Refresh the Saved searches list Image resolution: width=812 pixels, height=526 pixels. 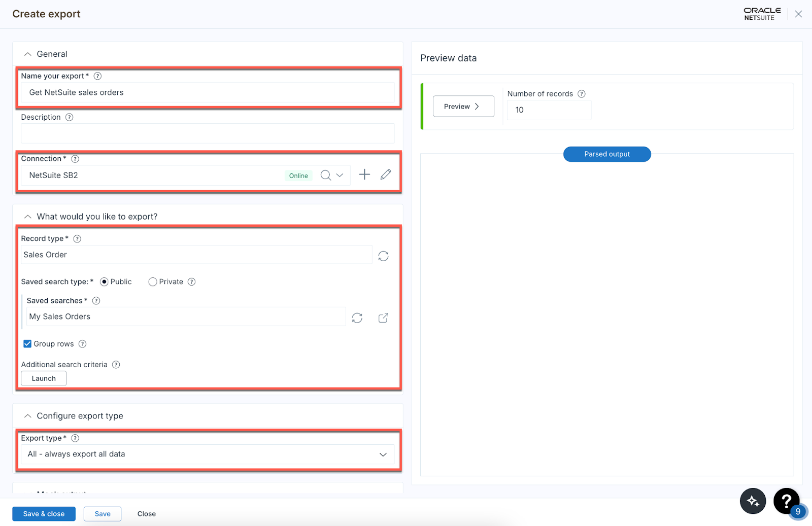pos(357,318)
